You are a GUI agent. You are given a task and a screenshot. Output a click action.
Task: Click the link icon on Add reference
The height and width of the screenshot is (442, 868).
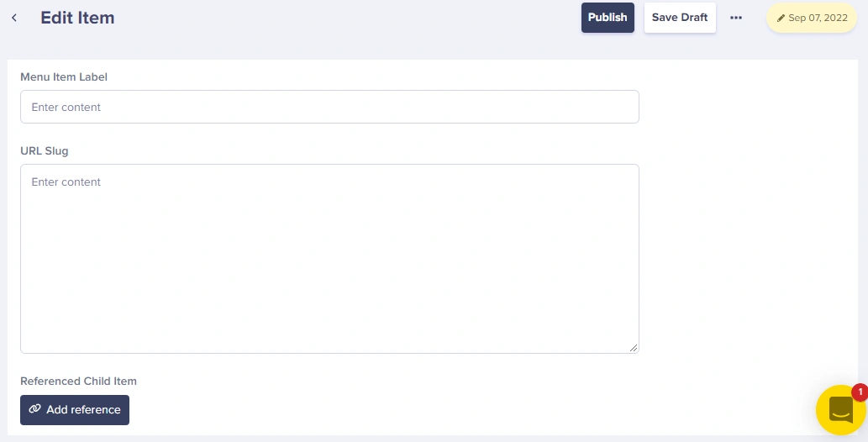coord(34,410)
